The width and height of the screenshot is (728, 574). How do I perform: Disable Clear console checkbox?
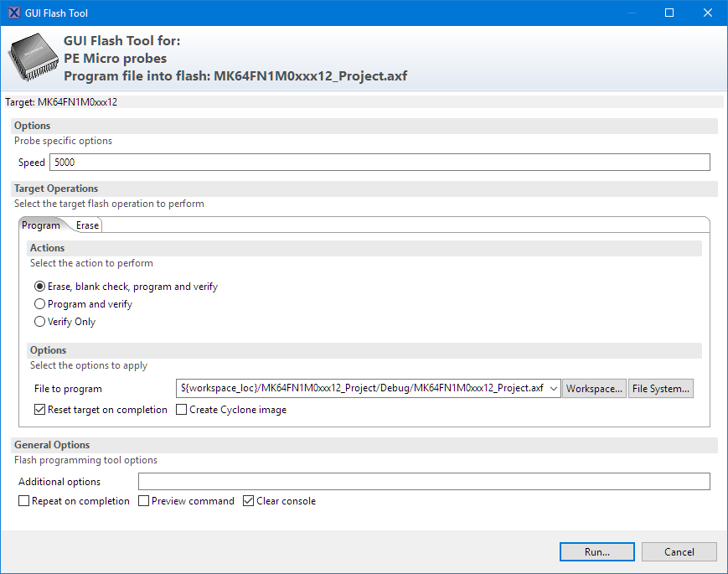coord(249,501)
